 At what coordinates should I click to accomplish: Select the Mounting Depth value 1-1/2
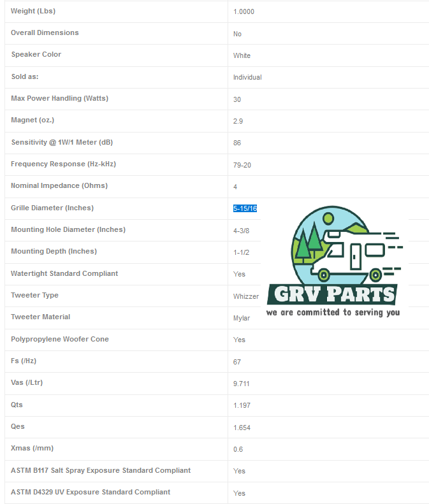[x=241, y=252]
